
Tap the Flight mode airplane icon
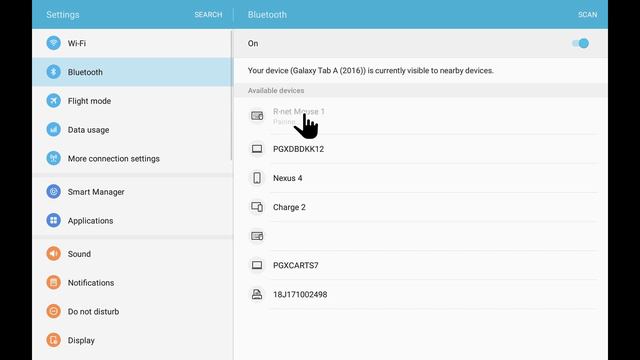pos(53,100)
